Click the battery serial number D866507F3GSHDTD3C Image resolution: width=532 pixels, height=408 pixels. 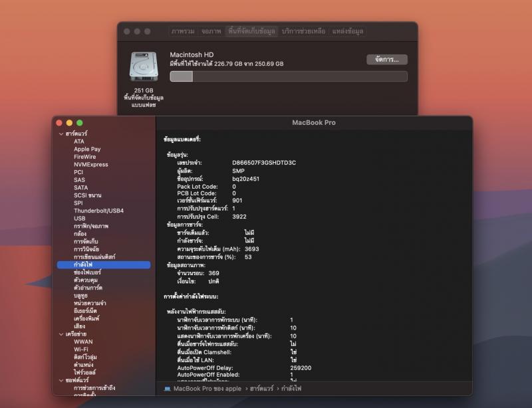pos(264,163)
